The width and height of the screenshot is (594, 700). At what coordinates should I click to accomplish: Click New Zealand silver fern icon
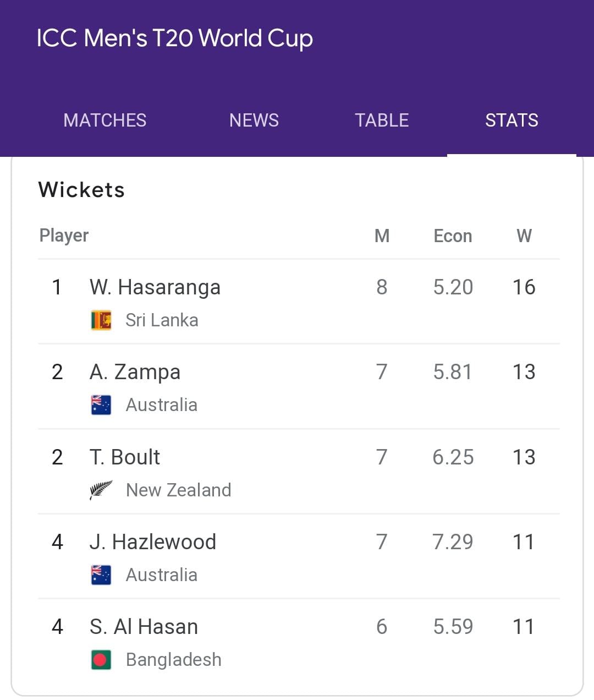101,489
